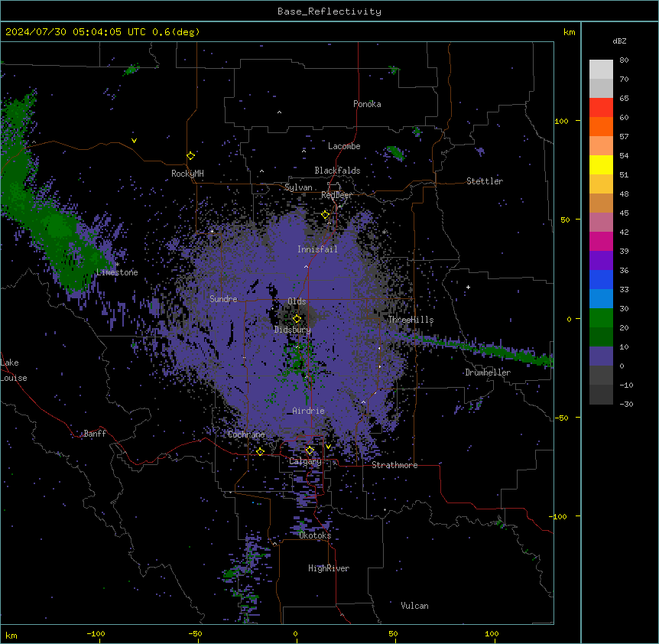Select the yellow 51-54 dBZ legend band
Viewport: 659px width, 644px height.
(x=601, y=164)
